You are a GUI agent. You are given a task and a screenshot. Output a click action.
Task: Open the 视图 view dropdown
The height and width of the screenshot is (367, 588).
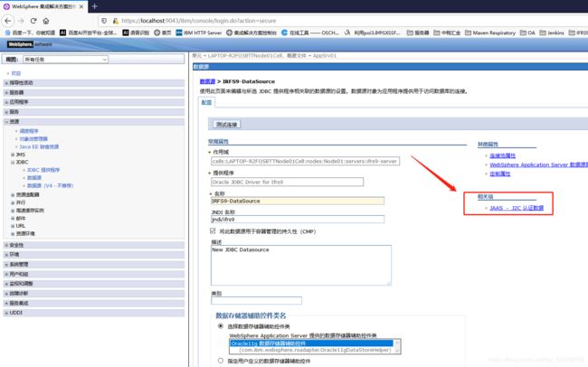[69, 60]
